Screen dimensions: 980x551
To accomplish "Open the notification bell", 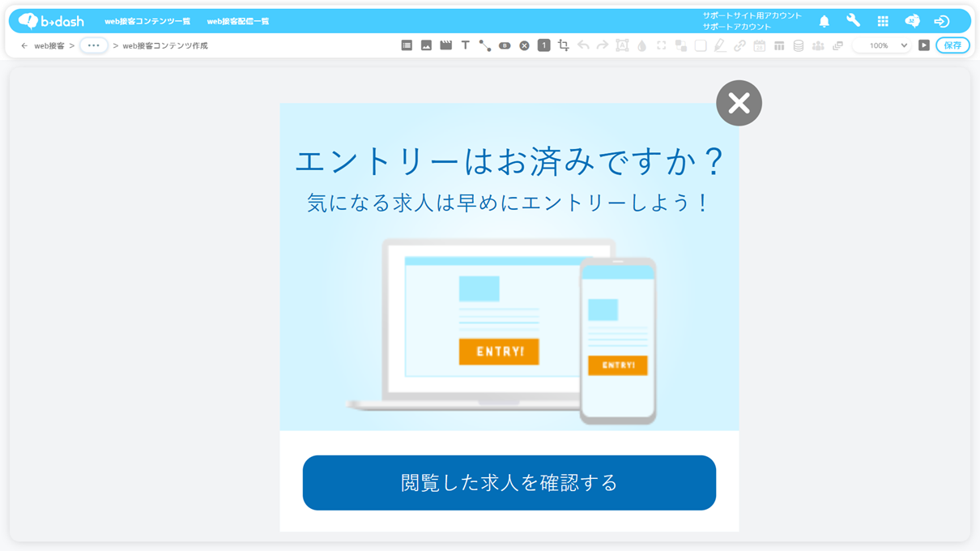I will click(824, 21).
